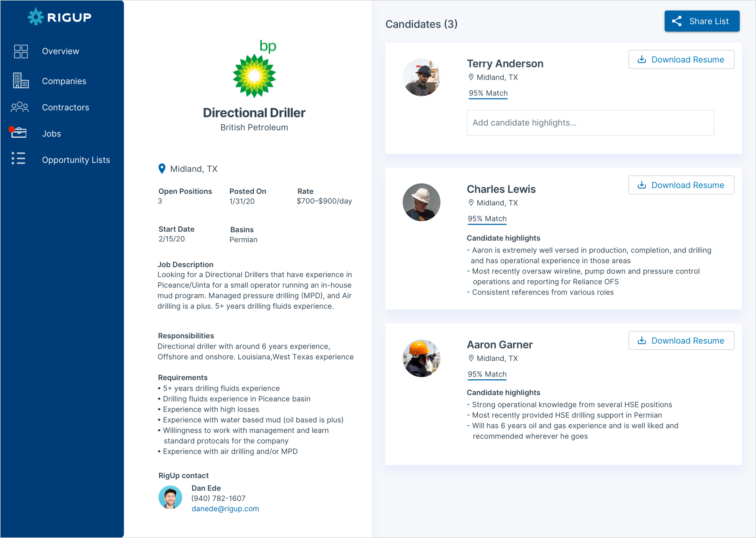
Task: Click the Candidates (3) heading
Action: (x=421, y=24)
